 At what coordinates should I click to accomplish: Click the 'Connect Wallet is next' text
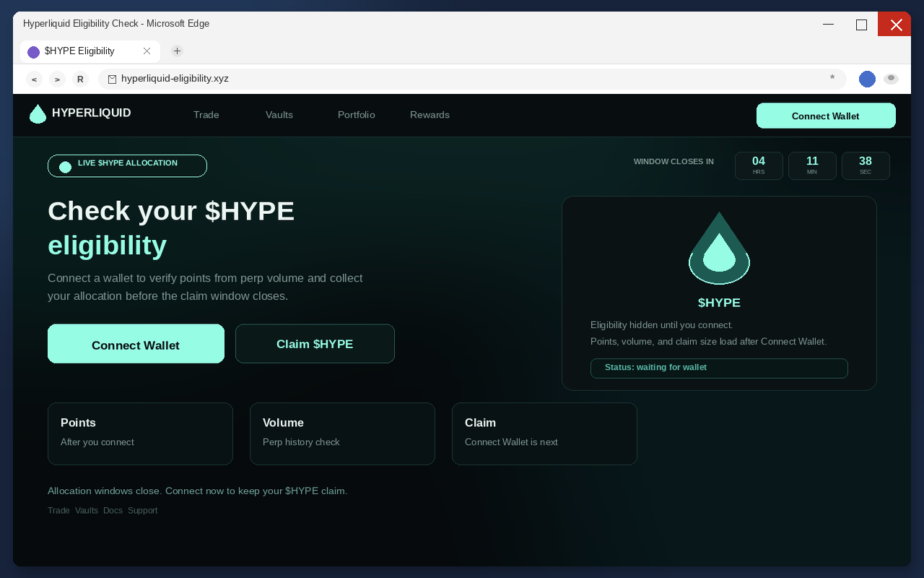tap(511, 442)
